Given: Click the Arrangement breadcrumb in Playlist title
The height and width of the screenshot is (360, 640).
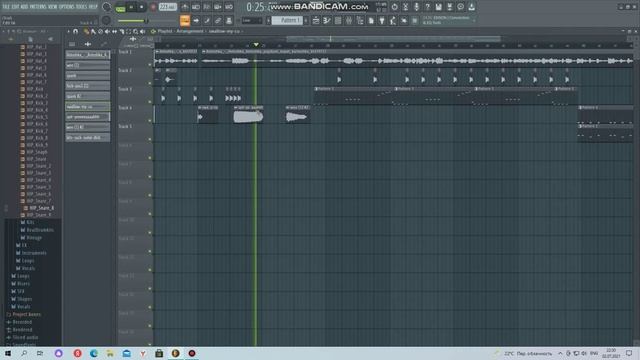Looking at the screenshot, I should coord(190,31).
